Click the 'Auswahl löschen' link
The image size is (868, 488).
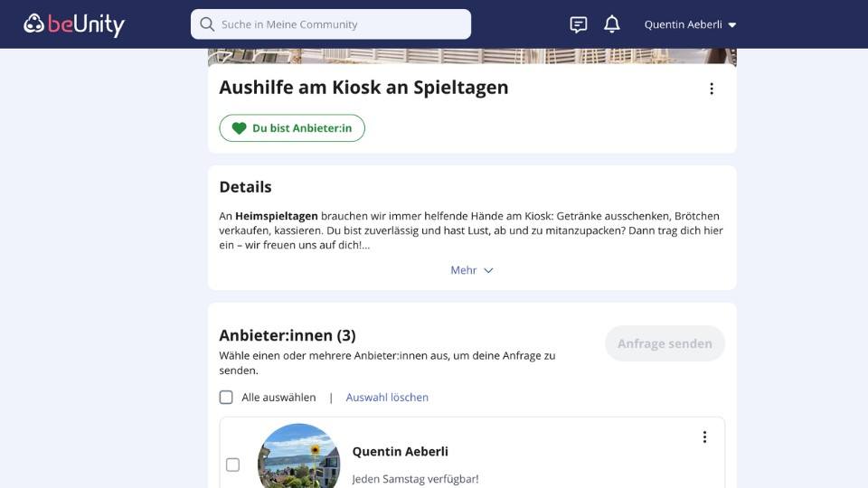pyautogui.click(x=387, y=398)
